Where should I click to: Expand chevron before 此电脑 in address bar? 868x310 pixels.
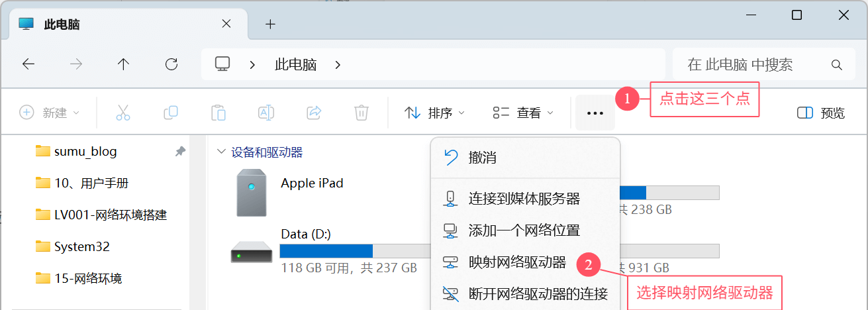(x=252, y=65)
